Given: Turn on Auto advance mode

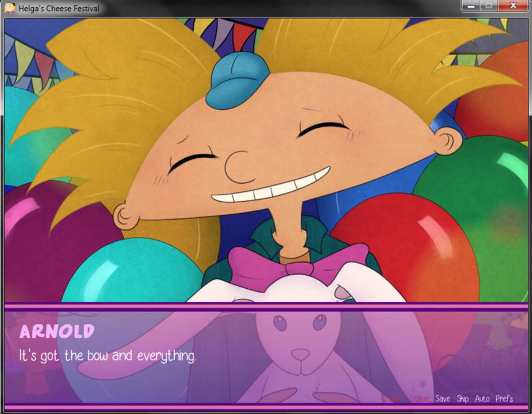Looking at the screenshot, I should pyautogui.click(x=482, y=399).
